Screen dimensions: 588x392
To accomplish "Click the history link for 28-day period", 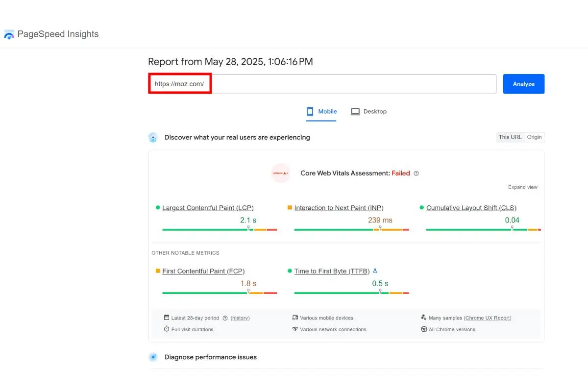I will pos(240,318).
